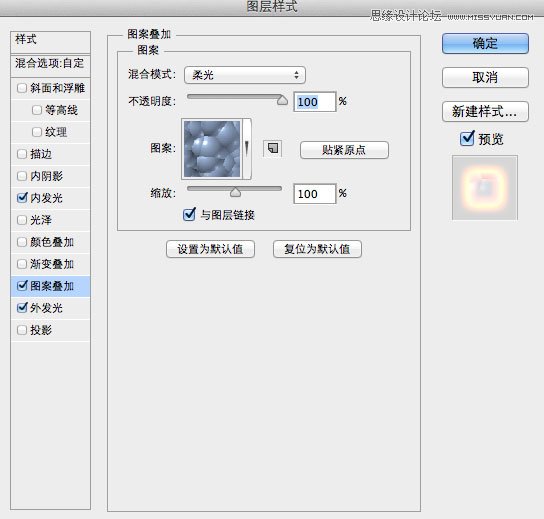This screenshot has width=544, height=519.
Task: Click the 贴紧原点 button
Action: 344,150
